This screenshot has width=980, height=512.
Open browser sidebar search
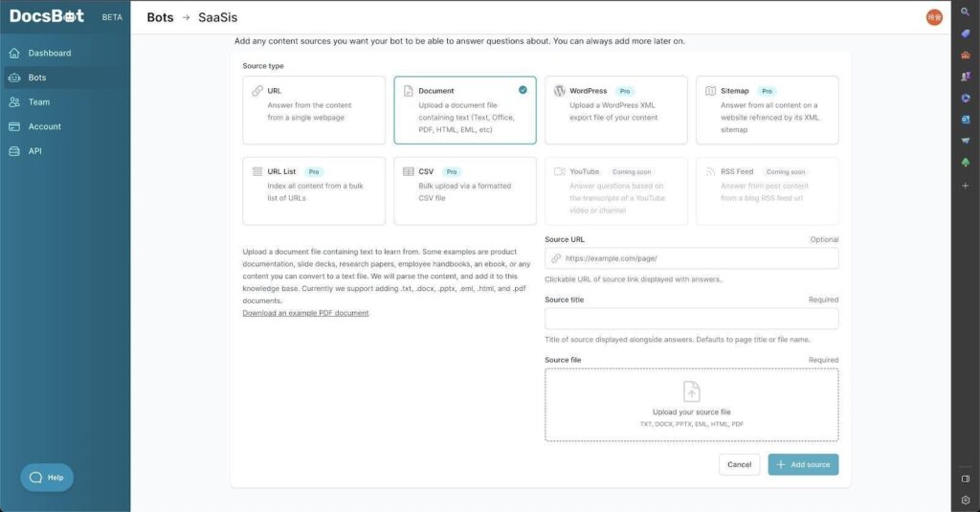point(966,11)
